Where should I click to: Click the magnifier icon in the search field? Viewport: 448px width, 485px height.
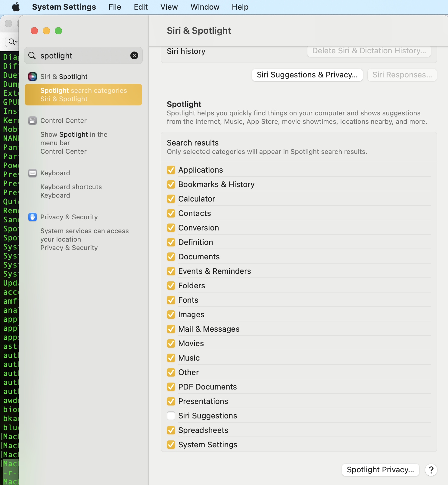point(32,55)
